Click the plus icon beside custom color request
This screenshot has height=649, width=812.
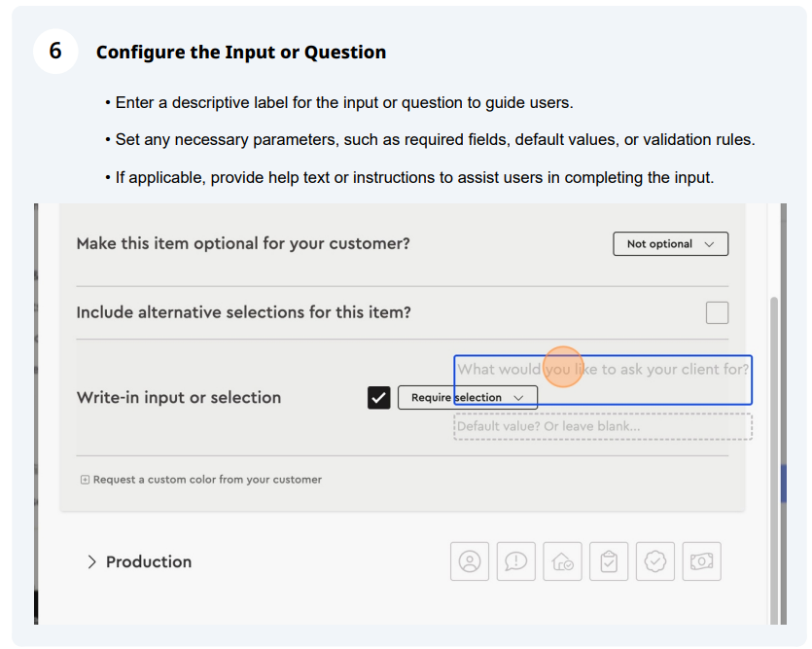[x=85, y=480]
